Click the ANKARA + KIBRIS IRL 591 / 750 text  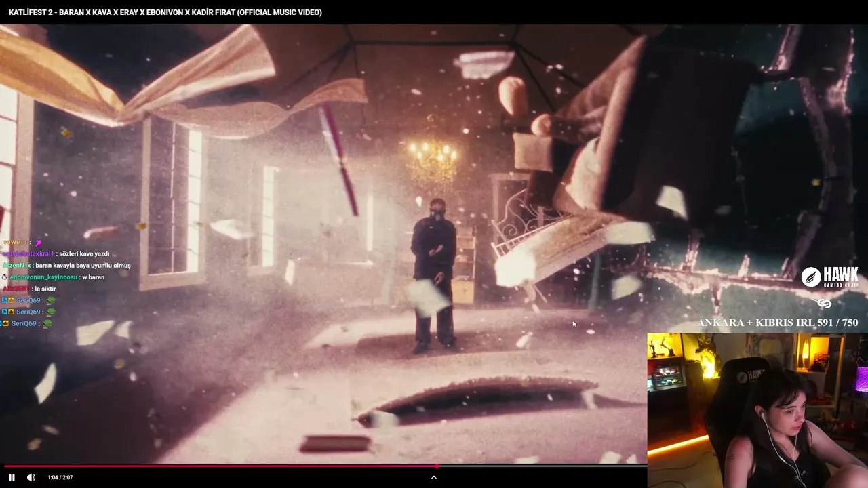[778, 323]
